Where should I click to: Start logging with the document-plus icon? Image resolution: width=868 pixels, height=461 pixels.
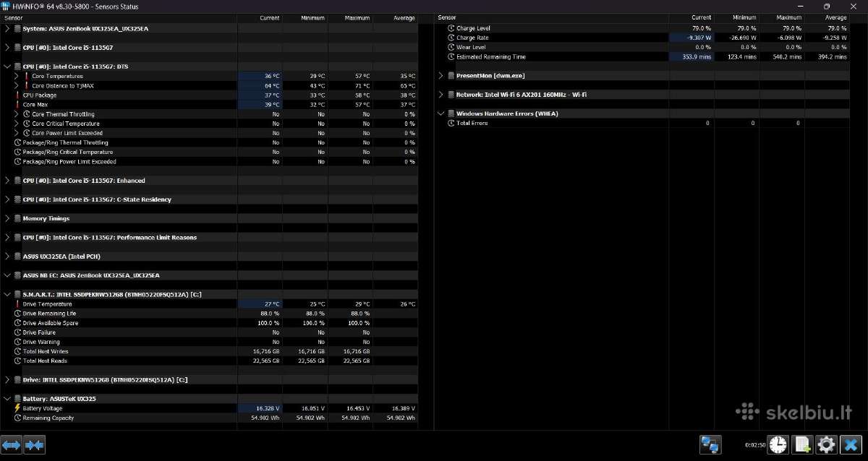tap(802, 444)
